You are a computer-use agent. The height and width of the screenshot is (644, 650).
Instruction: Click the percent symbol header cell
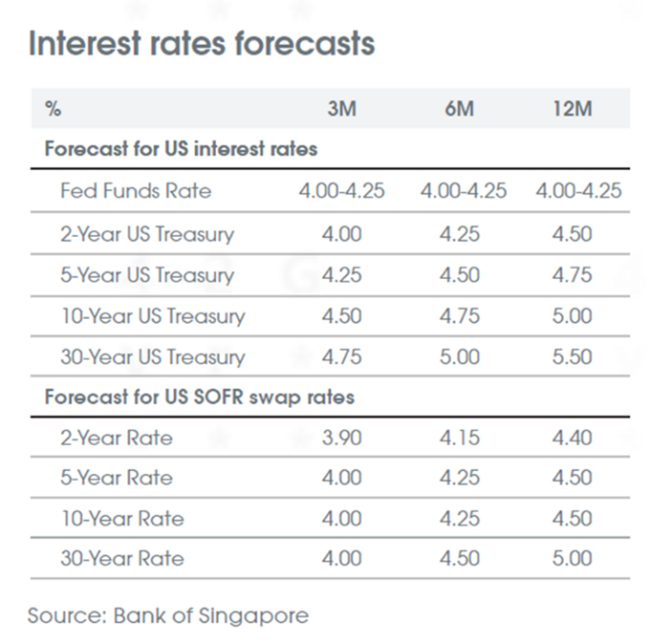tap(53, 108)
